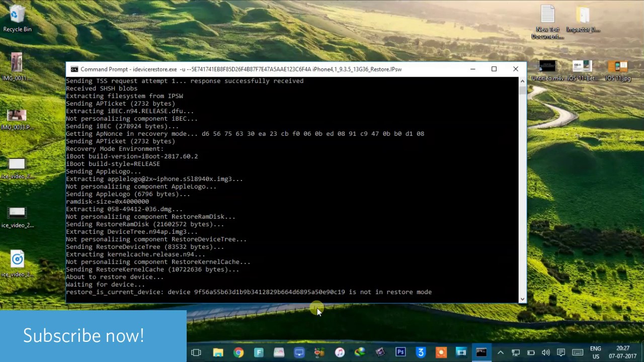Image resolution: width=644 pixels, height=362 pixels.
Task: Click the "Recovery Mode Environment:" line
Action: pos(115,149)
